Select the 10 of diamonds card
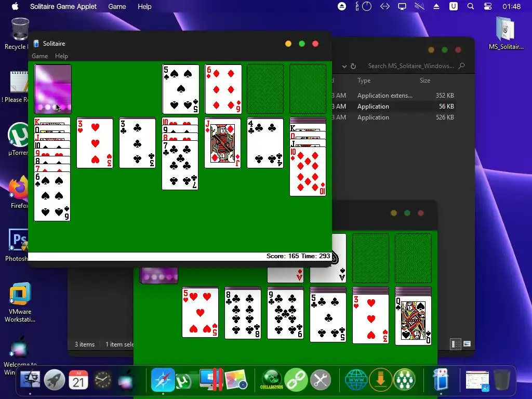532x399 pixels. (308, 171)
